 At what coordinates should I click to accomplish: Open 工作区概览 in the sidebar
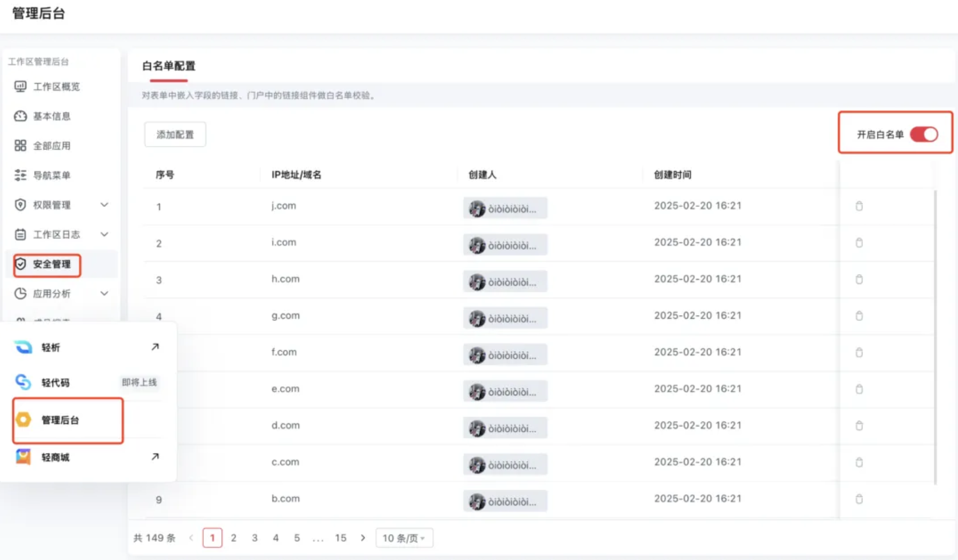point(60,87)
